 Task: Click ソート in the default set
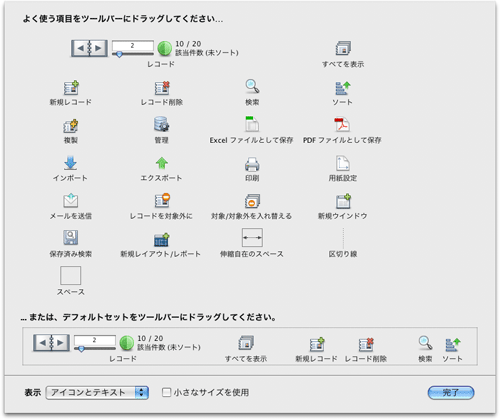click(453, 345)
